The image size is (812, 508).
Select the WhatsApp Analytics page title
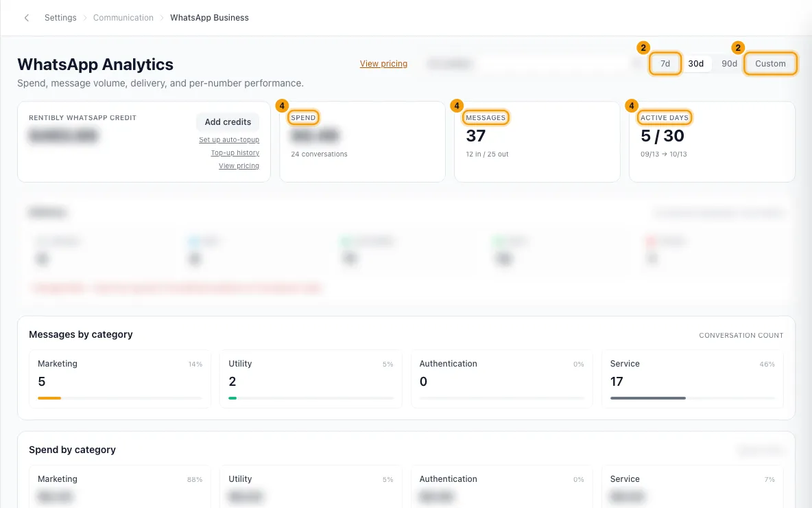[95, 65]
